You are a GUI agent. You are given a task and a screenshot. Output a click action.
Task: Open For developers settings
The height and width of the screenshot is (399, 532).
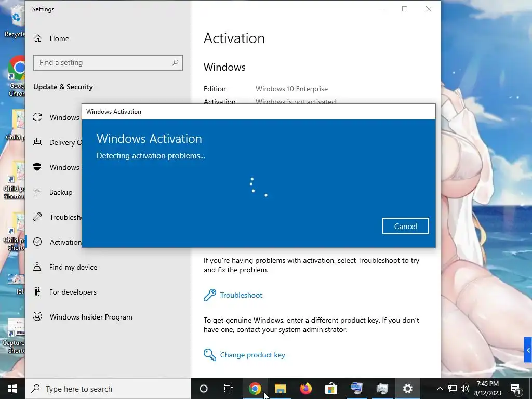(65, 292)
